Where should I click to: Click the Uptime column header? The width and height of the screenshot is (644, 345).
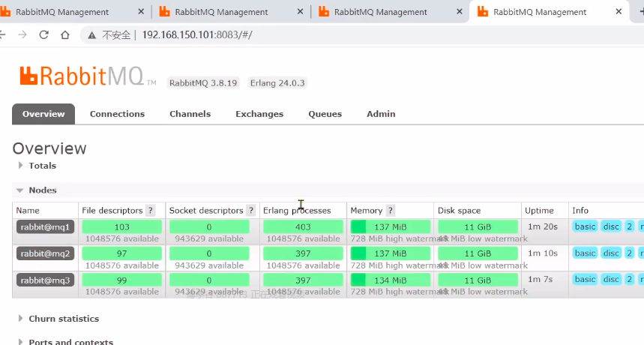point(539,211)
